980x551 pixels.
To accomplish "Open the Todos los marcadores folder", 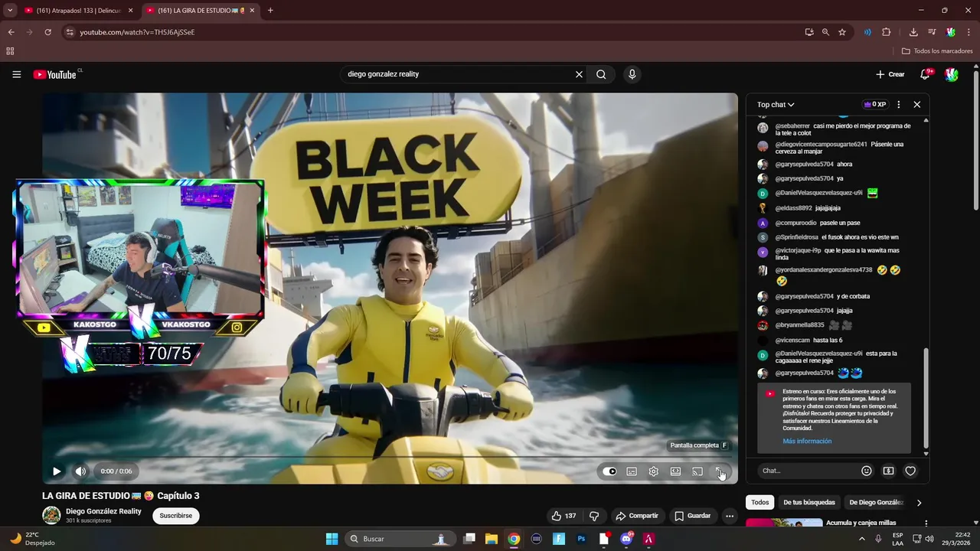I will tap(937, 51).
